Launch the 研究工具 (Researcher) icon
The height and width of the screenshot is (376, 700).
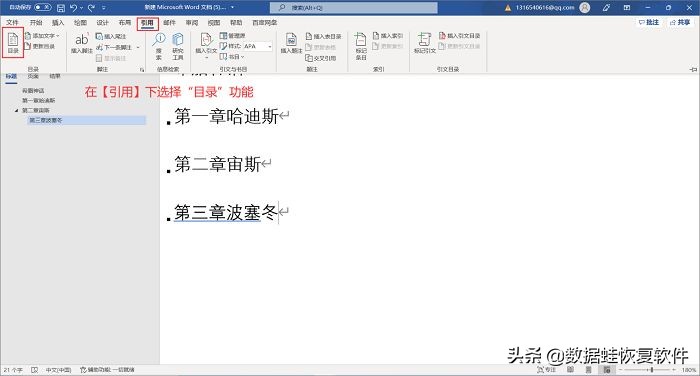tap(178, 46)
